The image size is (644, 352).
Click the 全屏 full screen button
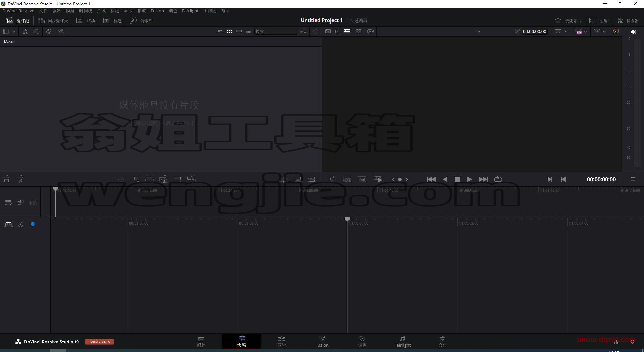pyautogui.click(x=599, y=20)
